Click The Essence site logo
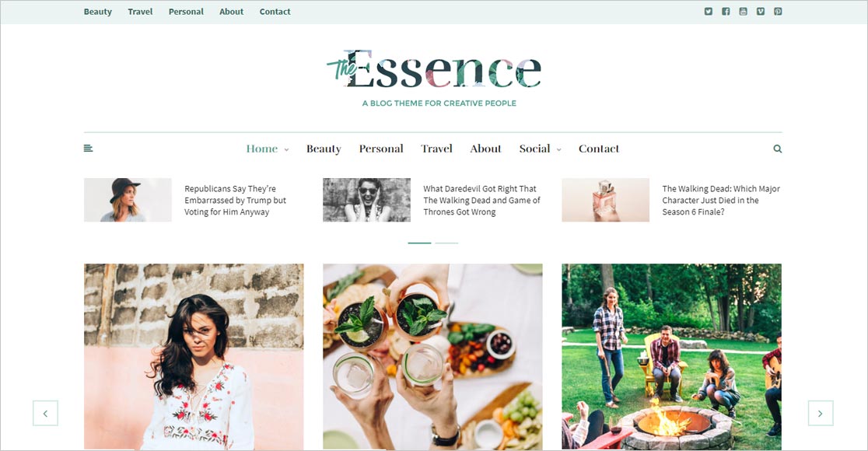The height and width of the screenshot is (451, 868). [433, 70]
